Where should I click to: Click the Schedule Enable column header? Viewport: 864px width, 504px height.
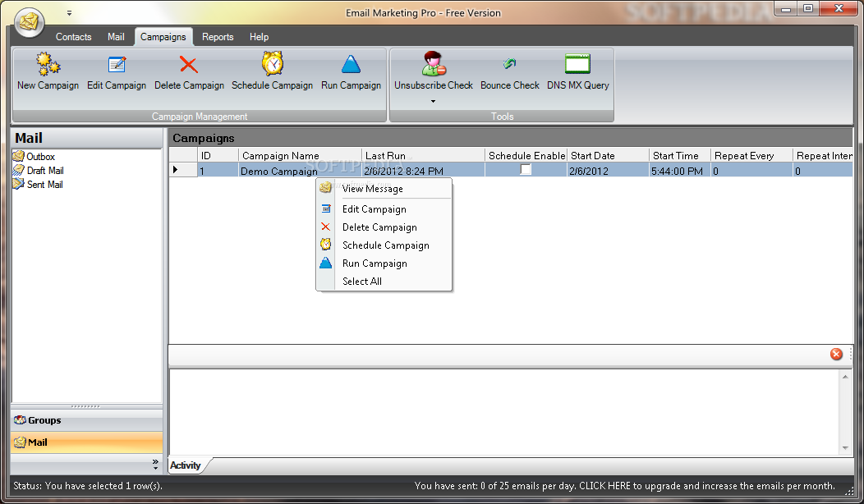(x=526, y=156)
